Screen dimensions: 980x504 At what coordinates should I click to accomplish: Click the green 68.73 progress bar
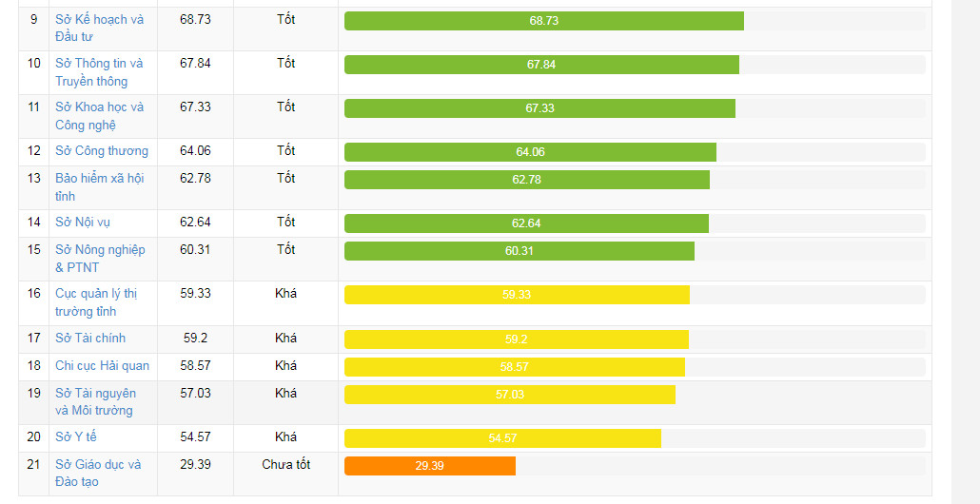click(x=543, y=21)
